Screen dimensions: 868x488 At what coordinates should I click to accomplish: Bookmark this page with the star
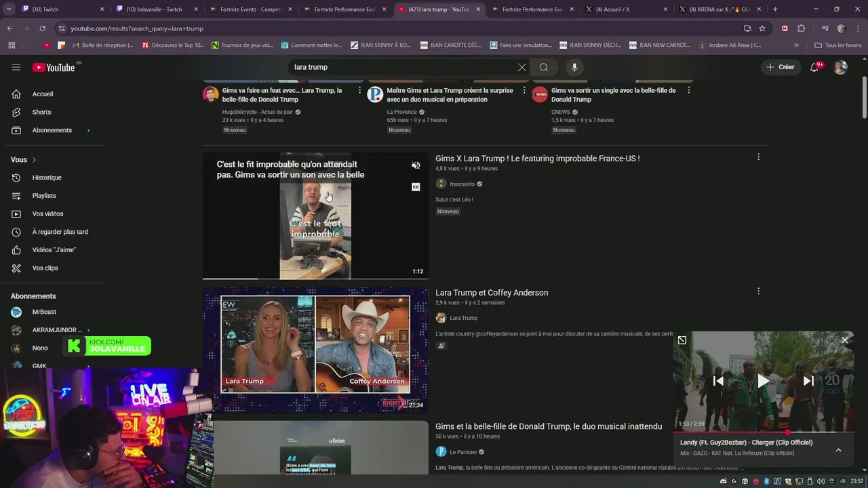pos(762,28)
